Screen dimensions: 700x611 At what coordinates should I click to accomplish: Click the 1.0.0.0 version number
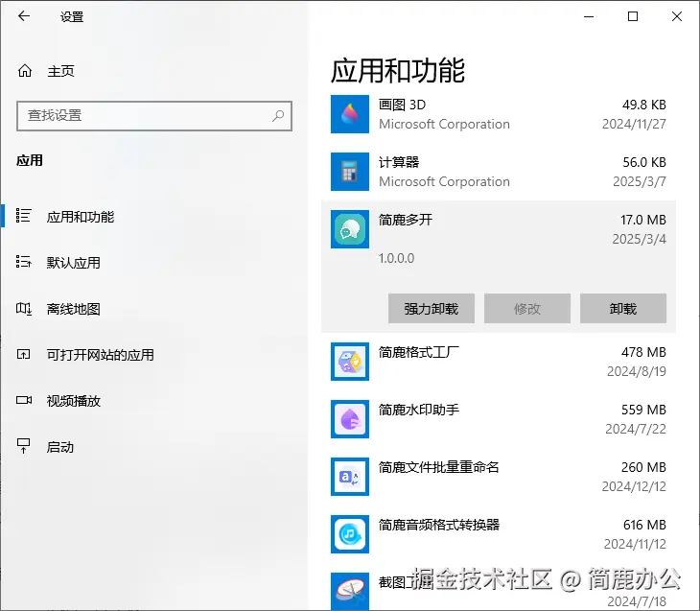(x=396, y=258)
